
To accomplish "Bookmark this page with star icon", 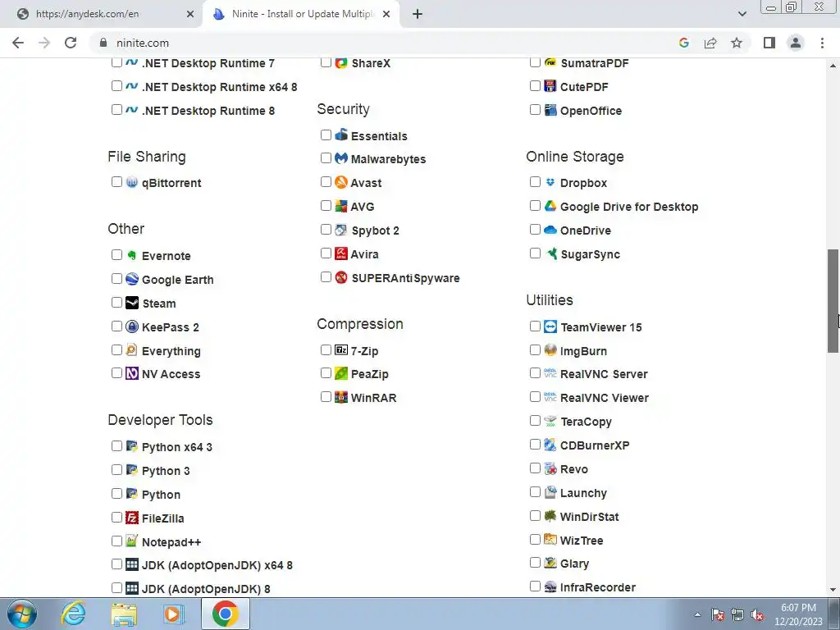I will [x=737, y=43].
